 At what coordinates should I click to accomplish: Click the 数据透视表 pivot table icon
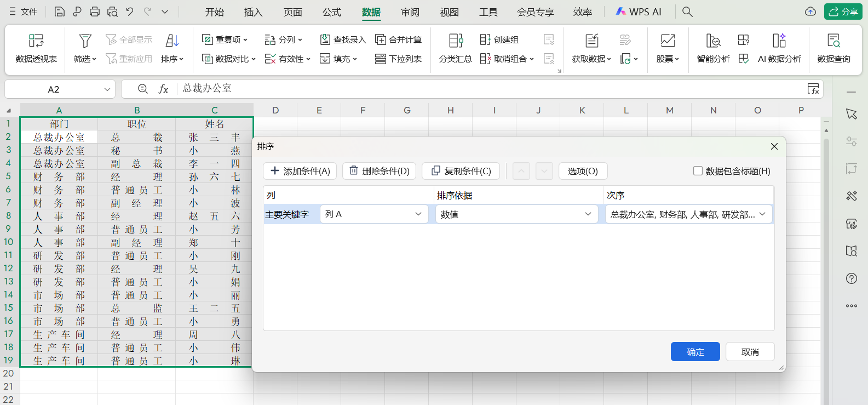coord(36,41)
